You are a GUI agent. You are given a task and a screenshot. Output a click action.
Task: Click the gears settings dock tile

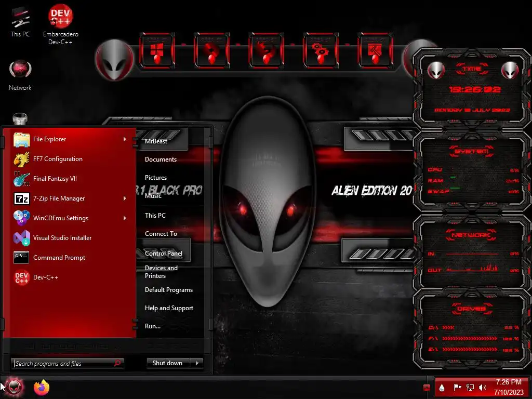coord(321,51)
